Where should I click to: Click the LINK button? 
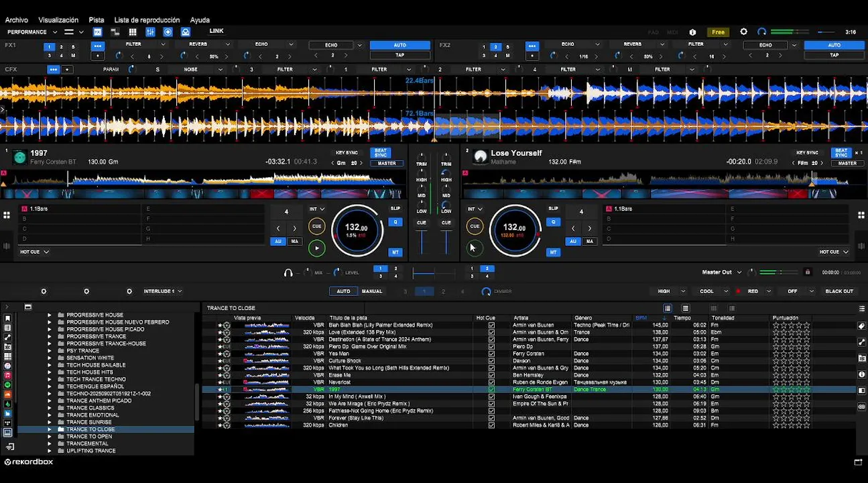(x=216, y=31)
